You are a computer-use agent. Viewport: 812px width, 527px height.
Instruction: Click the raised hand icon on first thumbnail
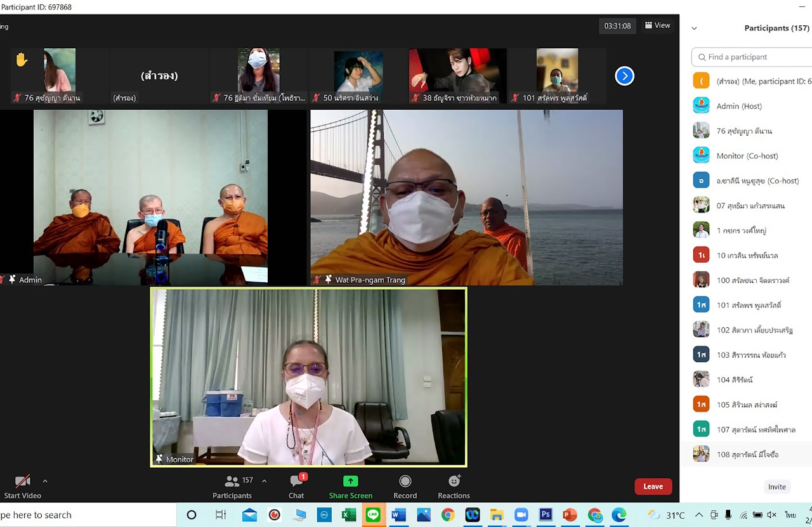click(22, 60)
